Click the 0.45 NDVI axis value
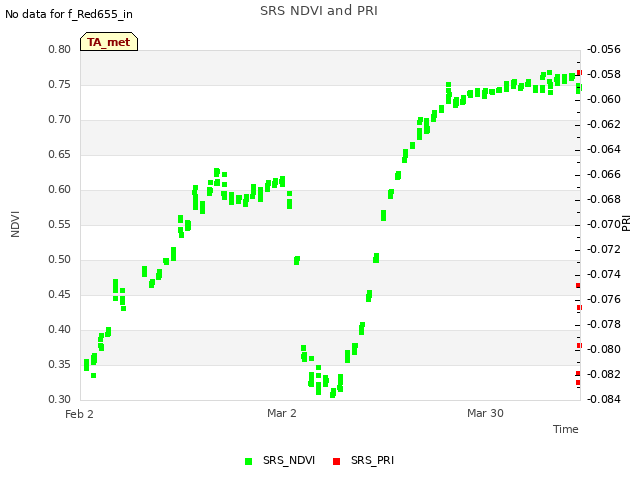 coord(60,295)
